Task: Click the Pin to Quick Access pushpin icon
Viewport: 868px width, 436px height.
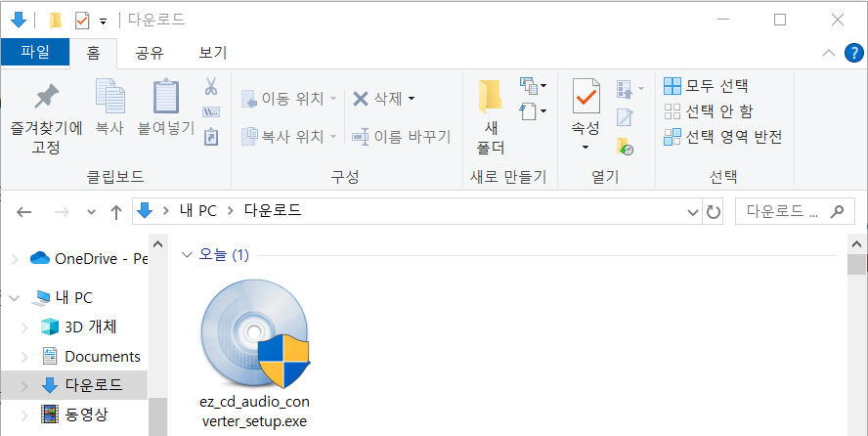Action: (47, 97)
